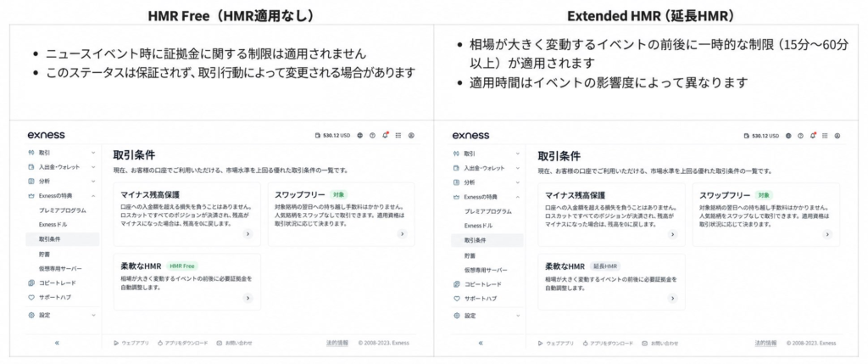Click the 対象 badge in Extended HMR panel
Screen dimensions: 868x364
764,195
